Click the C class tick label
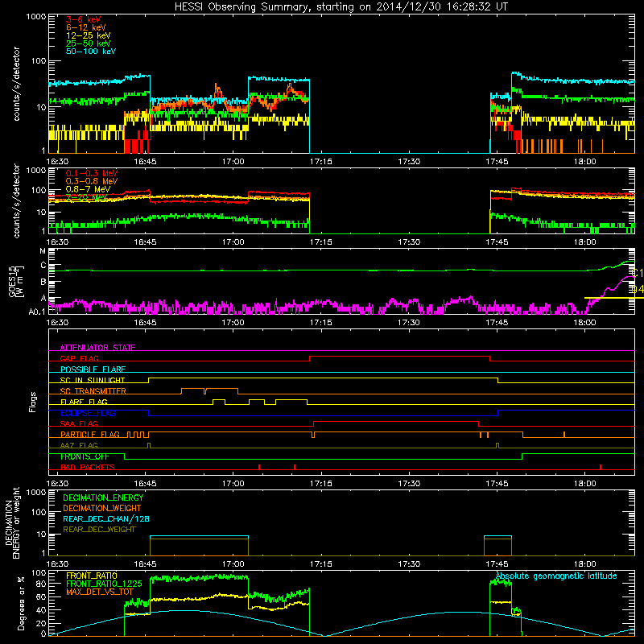The image size is (644, 644). (43, 266)
